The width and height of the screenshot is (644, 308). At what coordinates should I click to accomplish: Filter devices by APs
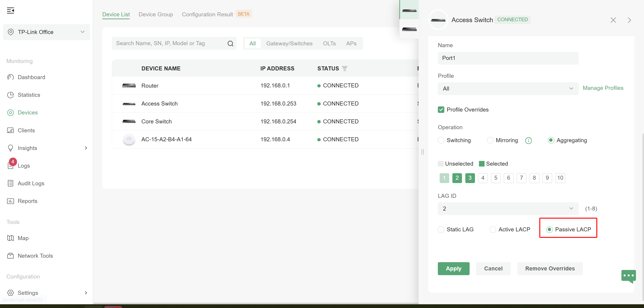[351, 43]
